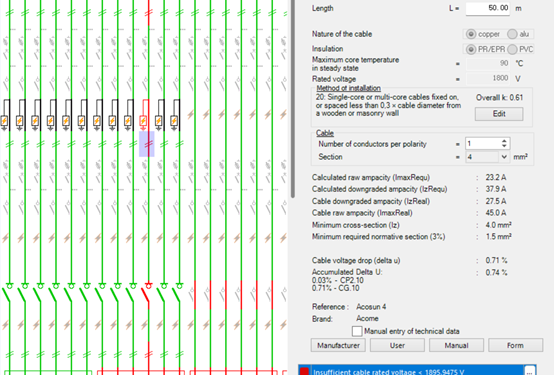Select PVC insulation option

[x=512, y=49]
